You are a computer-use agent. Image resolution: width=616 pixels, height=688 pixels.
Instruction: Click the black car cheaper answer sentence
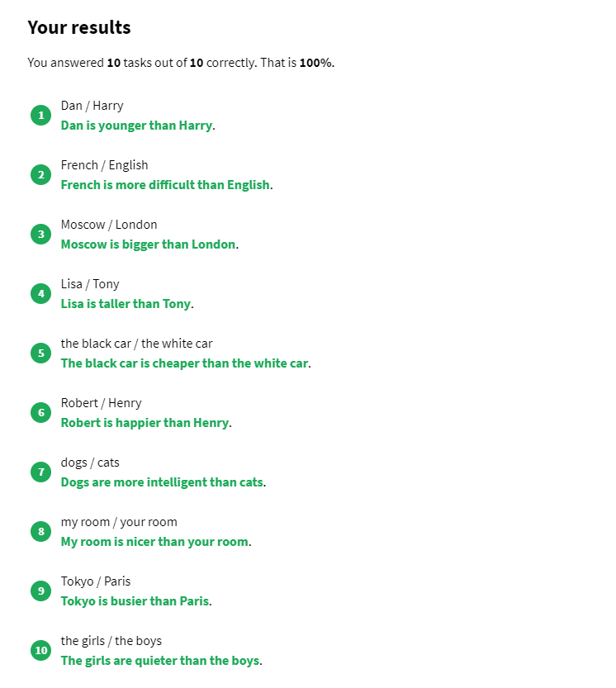(184, 363)
